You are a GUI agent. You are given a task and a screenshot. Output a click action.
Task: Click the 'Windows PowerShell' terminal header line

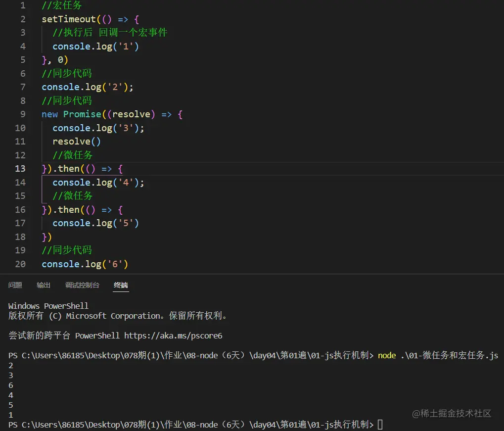pyautogui.click(x=48, y=306)
